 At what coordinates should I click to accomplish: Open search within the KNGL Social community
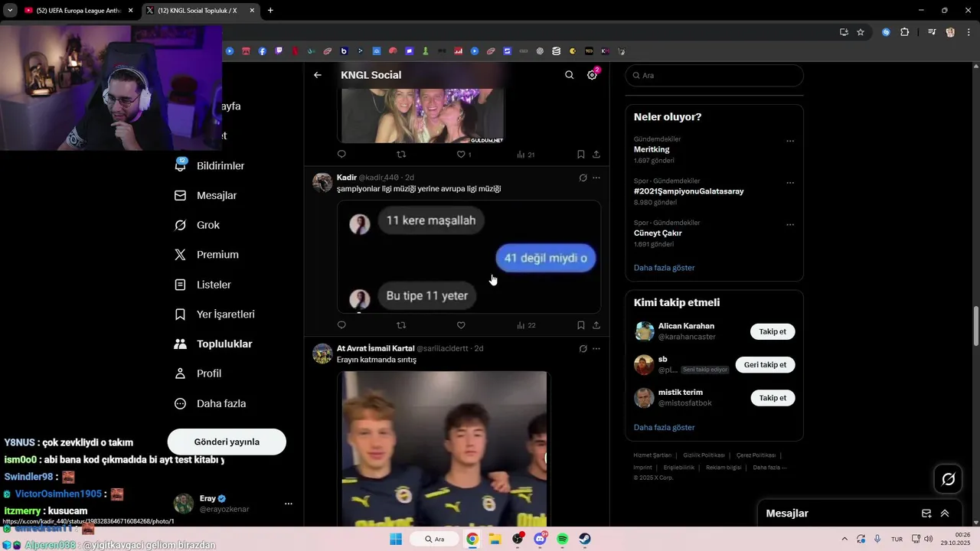569,75
